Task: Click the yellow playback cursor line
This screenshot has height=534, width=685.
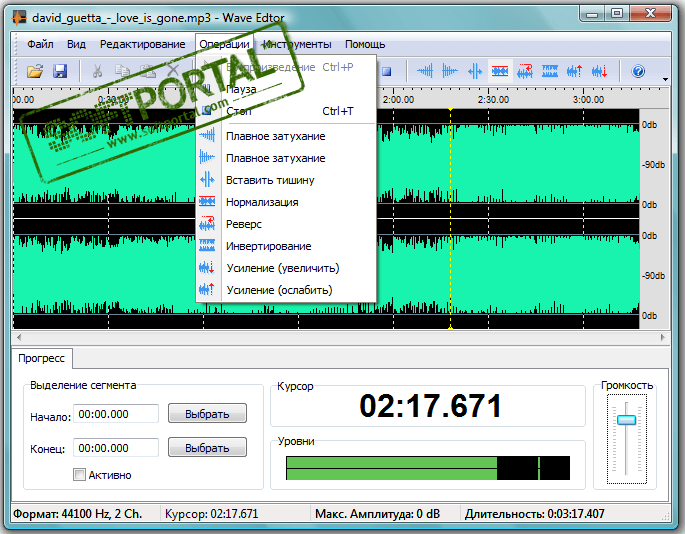Action: pos(450,218)
